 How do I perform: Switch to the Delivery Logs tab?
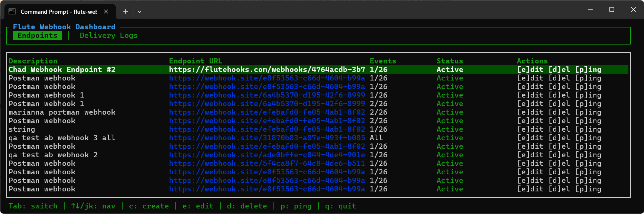coord(109,36)
